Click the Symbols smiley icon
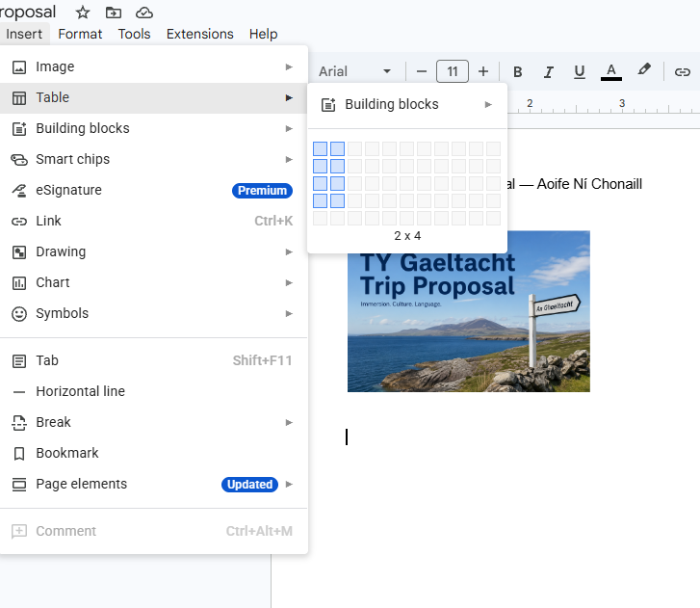Viewport: 700px width, 608px height. [18, 313]
